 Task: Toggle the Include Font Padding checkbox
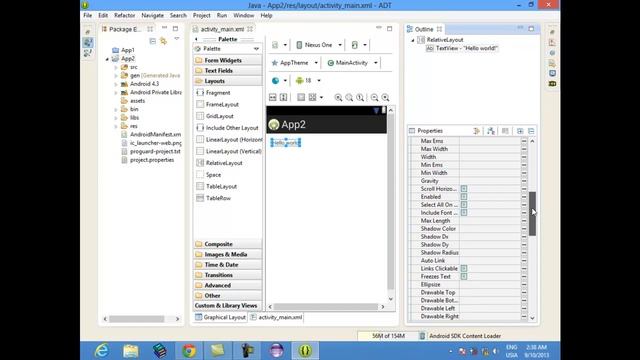point(464,213)
